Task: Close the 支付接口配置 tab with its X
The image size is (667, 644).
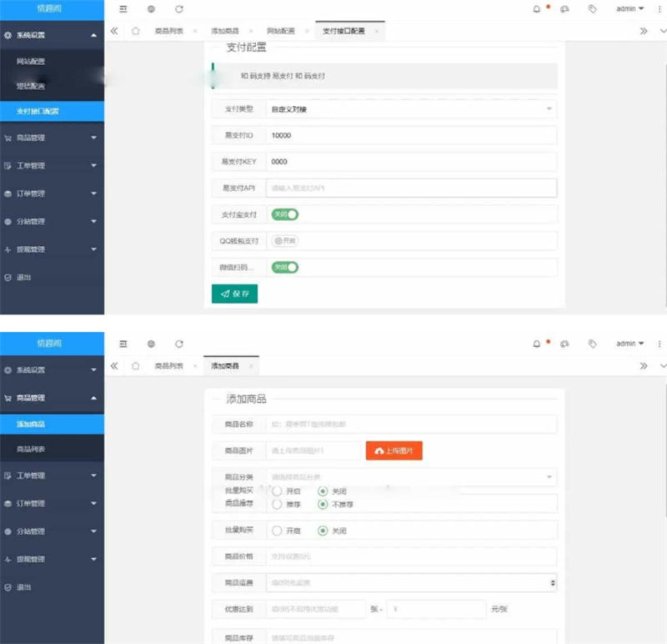Action: [x=377, y=31]
